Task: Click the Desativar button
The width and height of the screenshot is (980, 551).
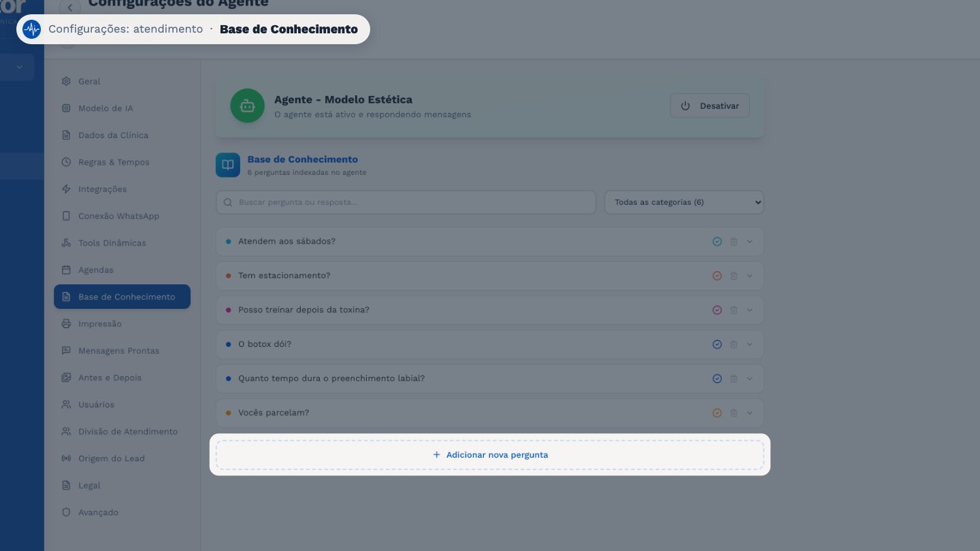Action: pos(710,106)
